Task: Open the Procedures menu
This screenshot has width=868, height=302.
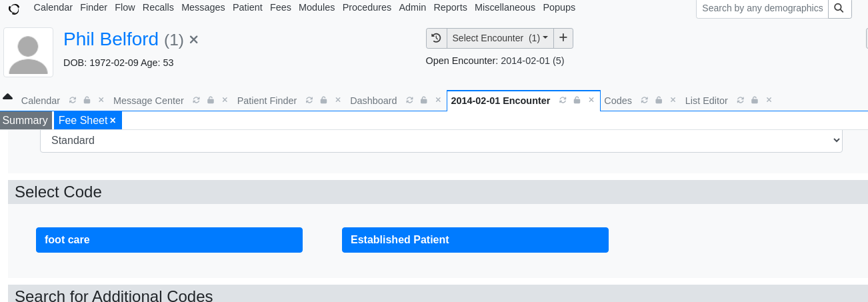Action: pyautogui.click(x=367, y=7)
